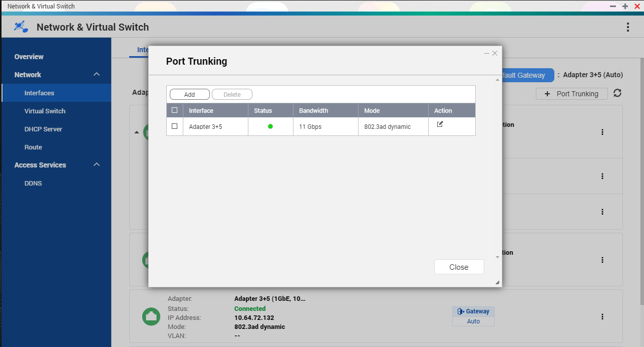Open the overflow menu in the header
The width and height of the screenshot is (644, 347).
point(628,27)
